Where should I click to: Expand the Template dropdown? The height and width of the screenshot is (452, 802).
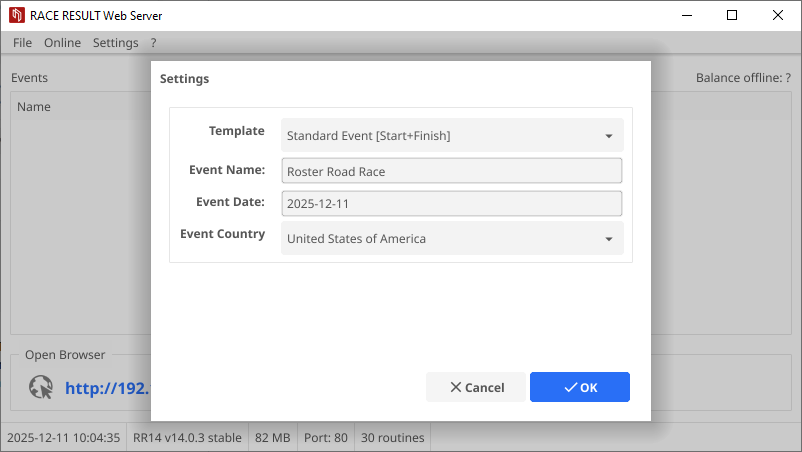tap(452, 135)
